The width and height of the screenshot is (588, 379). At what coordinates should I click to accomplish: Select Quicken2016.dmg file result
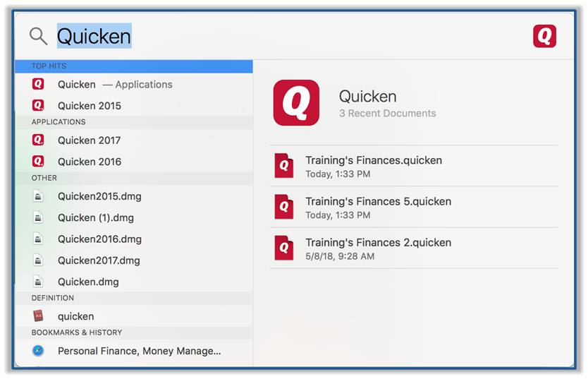tap(99, 239)
